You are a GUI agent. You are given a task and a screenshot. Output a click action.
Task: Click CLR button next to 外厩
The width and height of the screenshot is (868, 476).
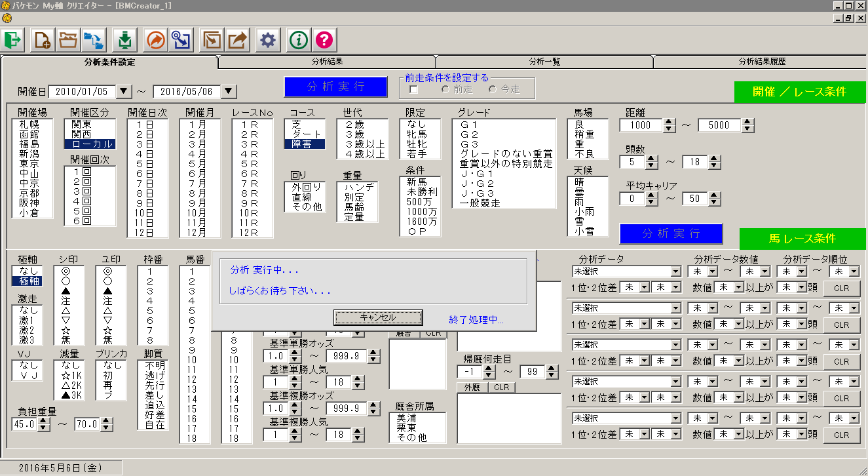502,387
